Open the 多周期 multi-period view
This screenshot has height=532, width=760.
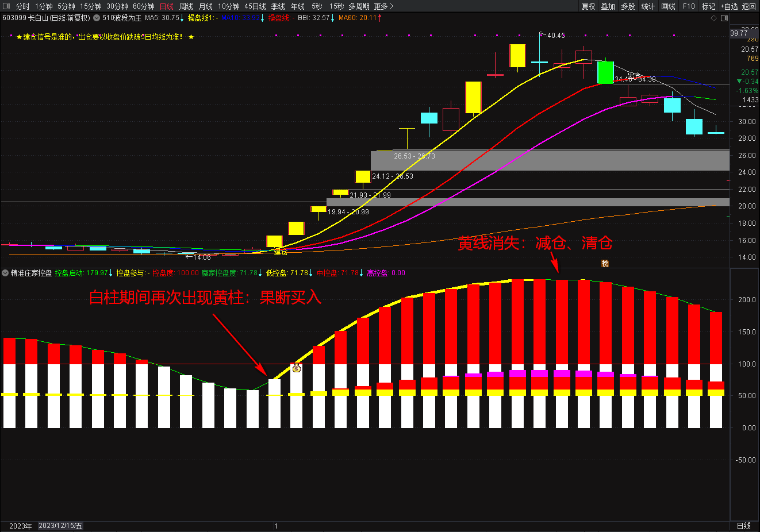pos(359,6)
